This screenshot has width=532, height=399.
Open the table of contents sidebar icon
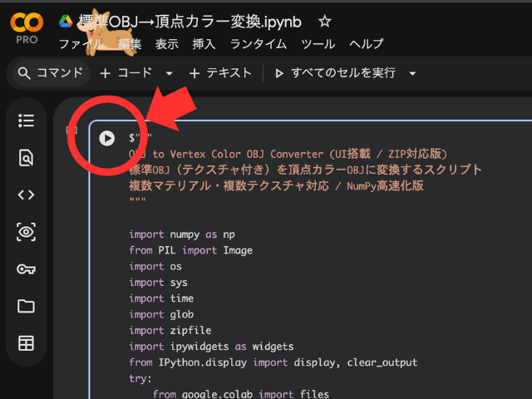(x=27, y=121)
